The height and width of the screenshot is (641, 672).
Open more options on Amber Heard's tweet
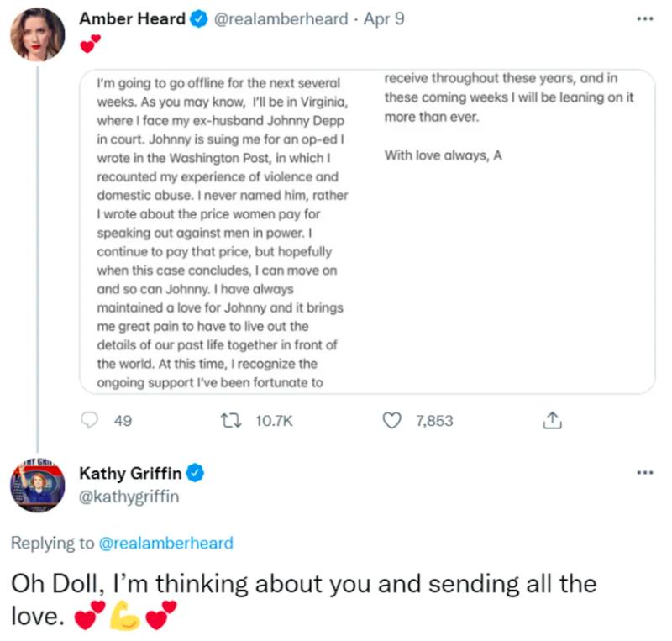pyautogui.click(x=644, y=19)
